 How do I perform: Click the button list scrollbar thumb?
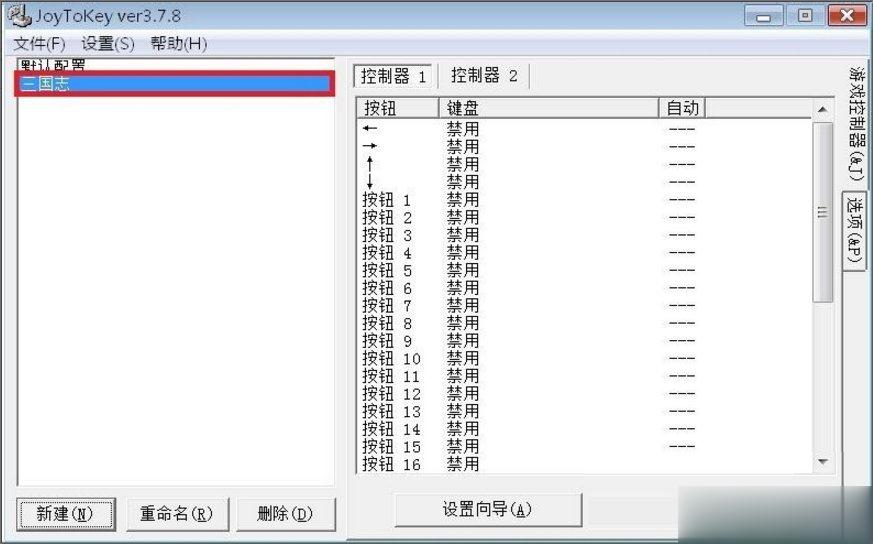coord(822,212)
